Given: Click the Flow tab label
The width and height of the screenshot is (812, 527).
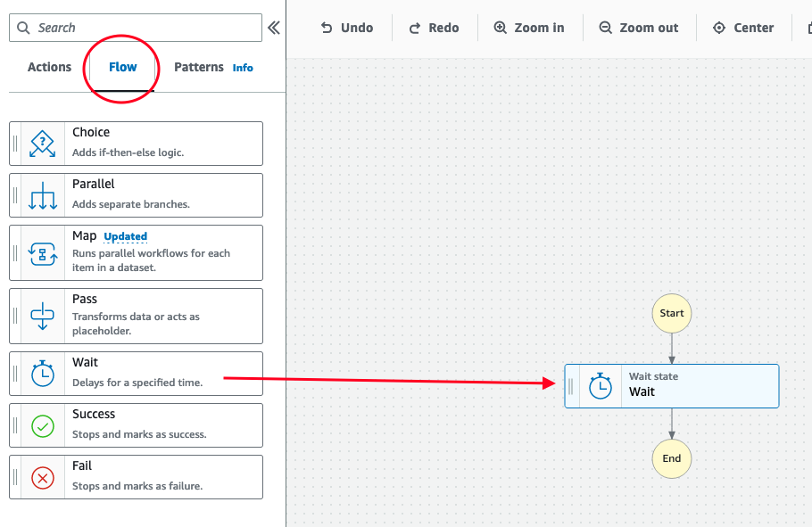Looking at the screenshot, I should tap(122, 66).
